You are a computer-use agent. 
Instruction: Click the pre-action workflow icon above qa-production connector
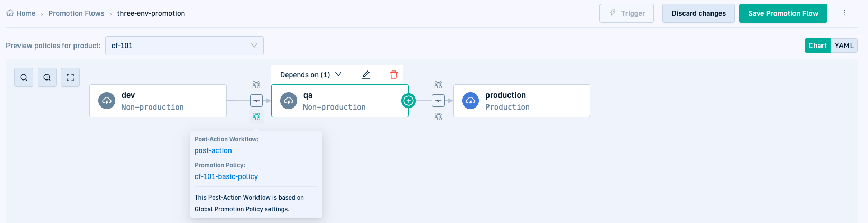coord(438,85)
